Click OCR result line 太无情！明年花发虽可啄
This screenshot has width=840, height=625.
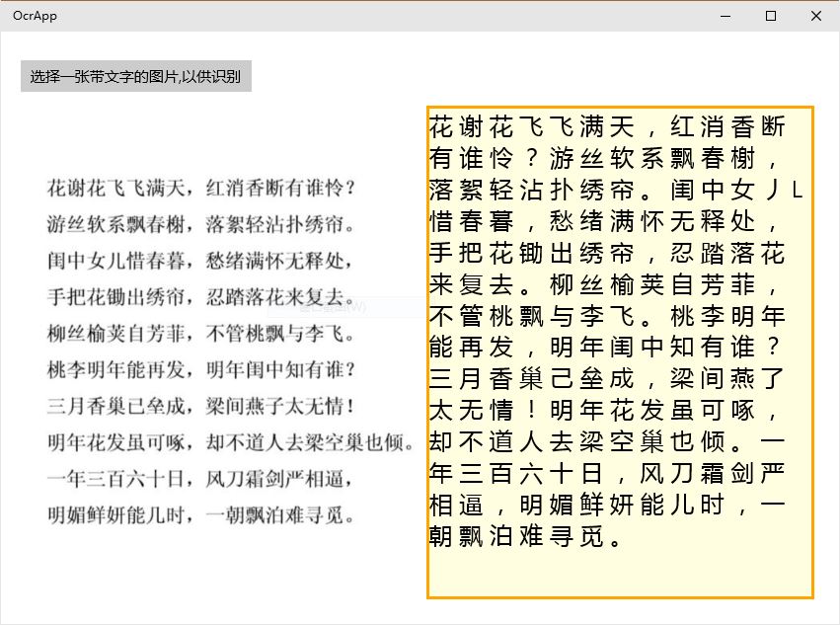pos(604,411)
